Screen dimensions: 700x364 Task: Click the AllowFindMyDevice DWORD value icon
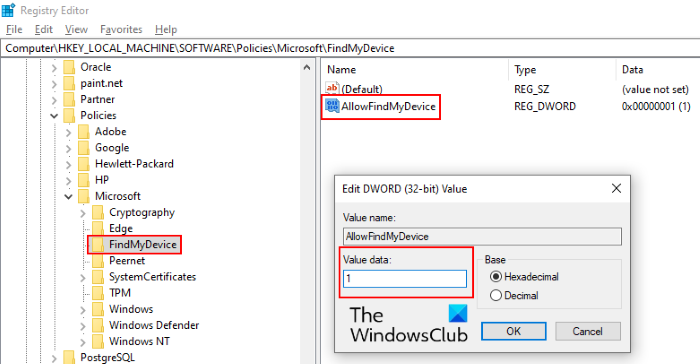[332, 106]
